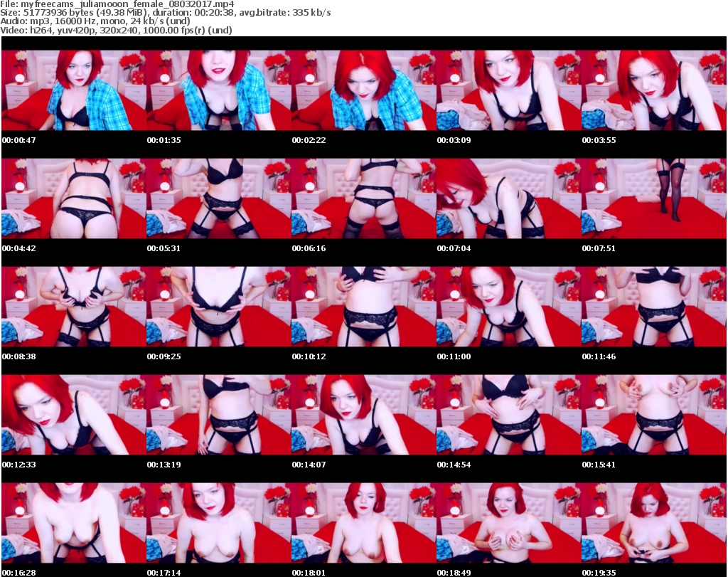The width and height of the screenshot is (728, 577).
Task: Select the thumbnail frame at 00:11:00
Action: click(x=509, y=307)
